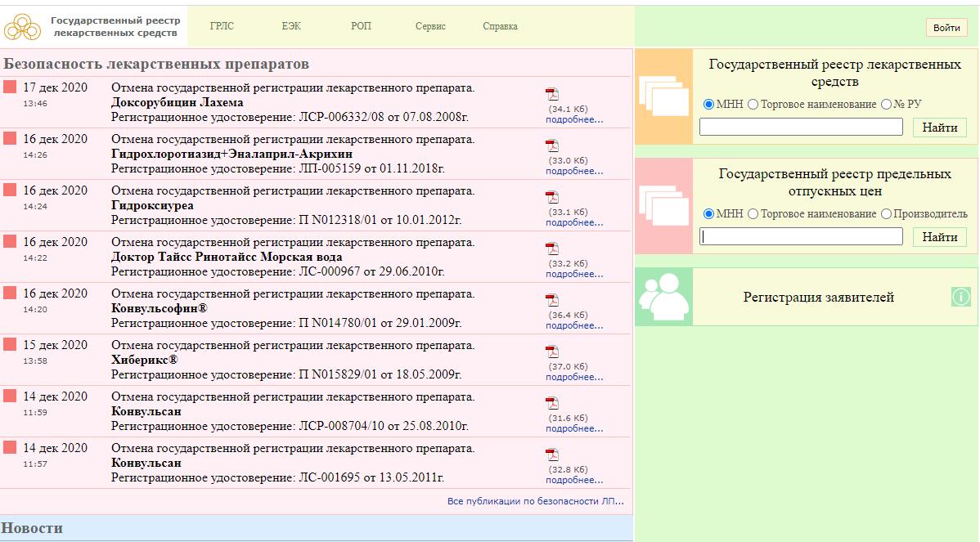
Task: Open the PDF icon for Гидроксиуреа entry
Action: (552, 197)
